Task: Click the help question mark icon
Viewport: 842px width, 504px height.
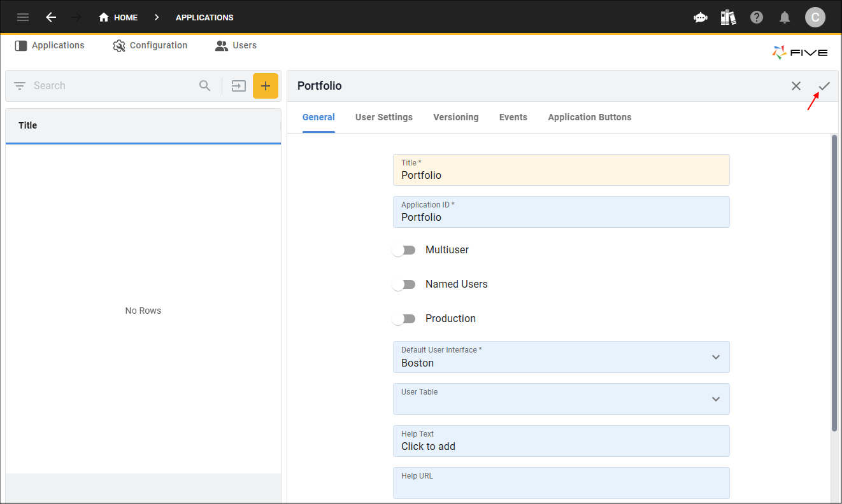Action: pyautogui.click(x=757, y=17)
